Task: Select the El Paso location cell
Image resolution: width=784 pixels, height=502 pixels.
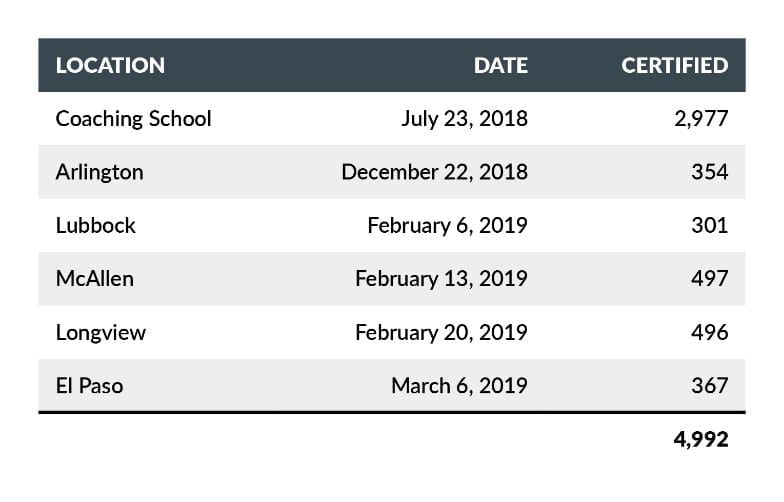Action: point(89,385)
